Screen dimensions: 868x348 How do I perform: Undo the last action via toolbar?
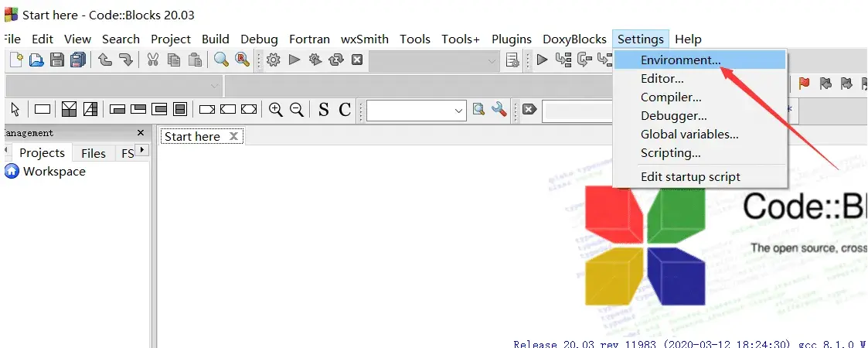click(104, 60)
